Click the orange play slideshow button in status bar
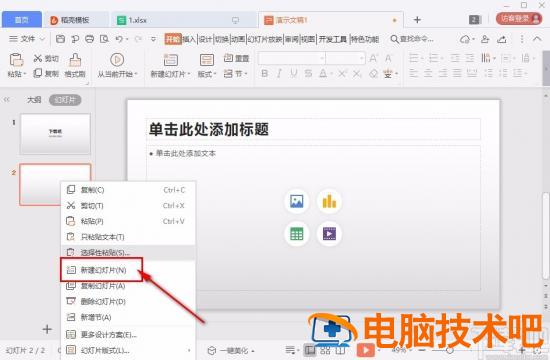Image resolution: width=550 pixels, height=360 pixels. tap(366, 350)
